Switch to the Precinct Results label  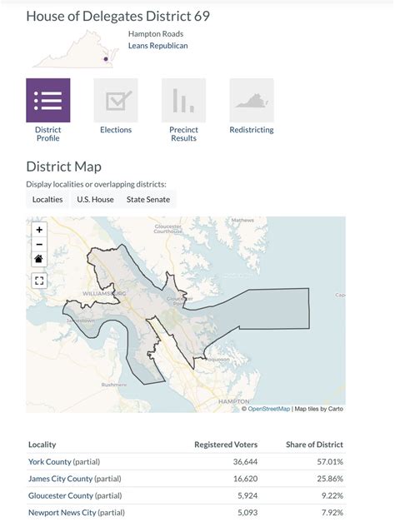183,134
